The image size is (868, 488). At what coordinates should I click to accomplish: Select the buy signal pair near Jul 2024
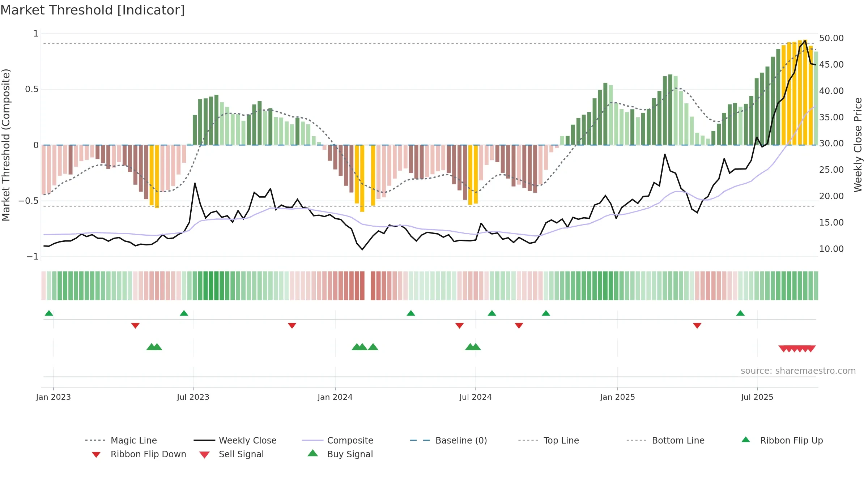(x=473, y=347)
